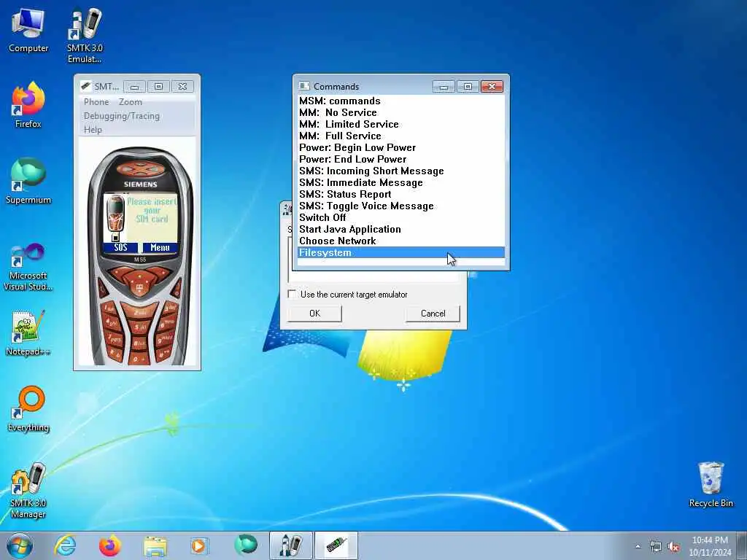
Task: Select "SMS: Status Report" command
Action: point(401,194)
